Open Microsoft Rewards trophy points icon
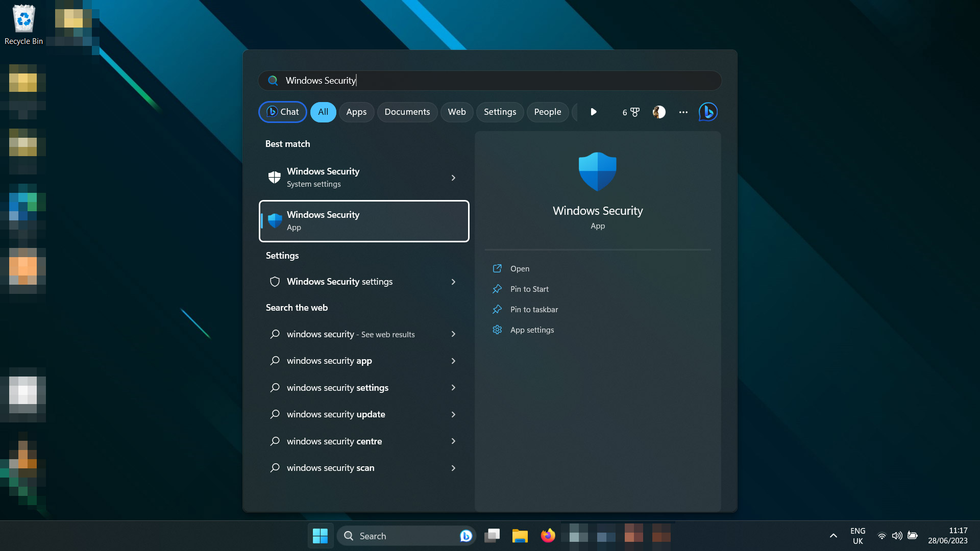The height and width of the screenshot is (551, 980). tap(631, 112)
